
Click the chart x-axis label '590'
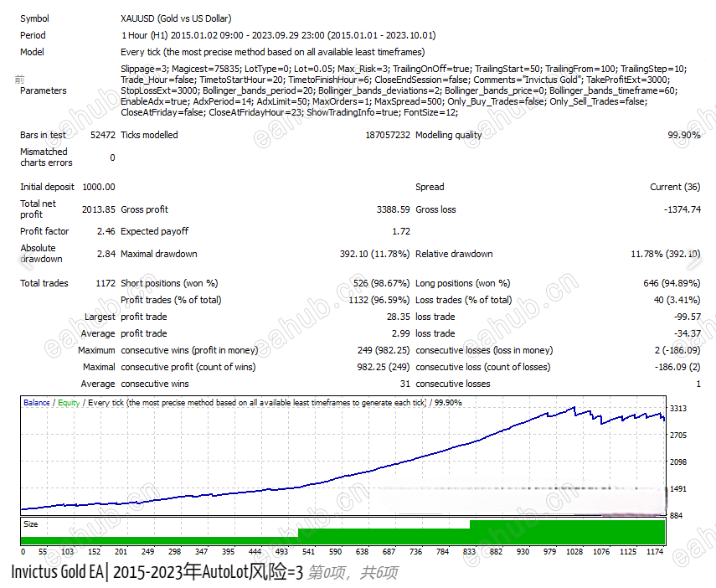pos(335,552)
